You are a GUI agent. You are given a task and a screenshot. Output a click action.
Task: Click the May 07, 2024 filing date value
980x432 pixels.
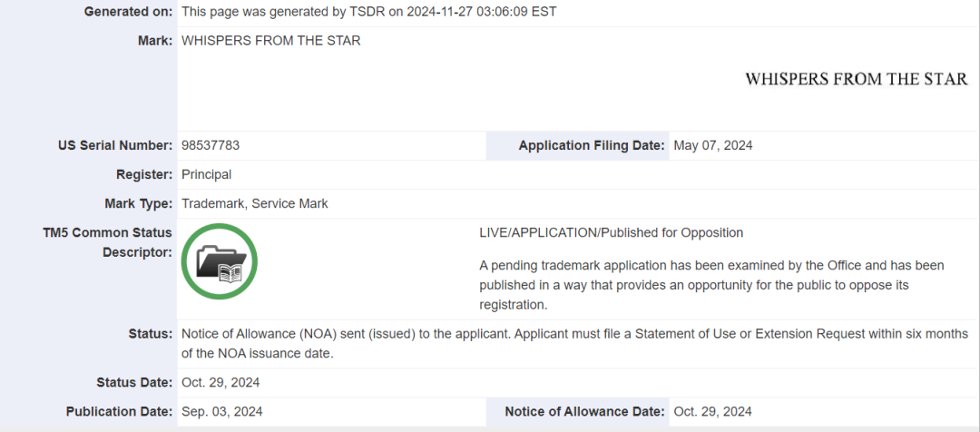click(712, 145)
